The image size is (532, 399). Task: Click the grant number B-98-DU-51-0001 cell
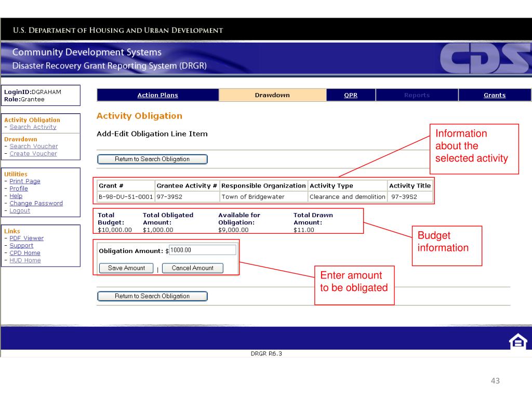126,197
